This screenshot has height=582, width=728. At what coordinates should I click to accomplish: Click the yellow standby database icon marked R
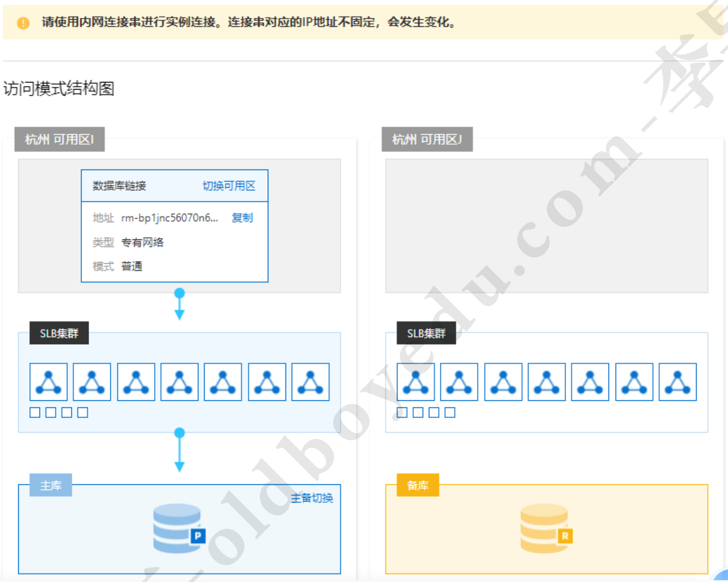(x=546, y=528)
